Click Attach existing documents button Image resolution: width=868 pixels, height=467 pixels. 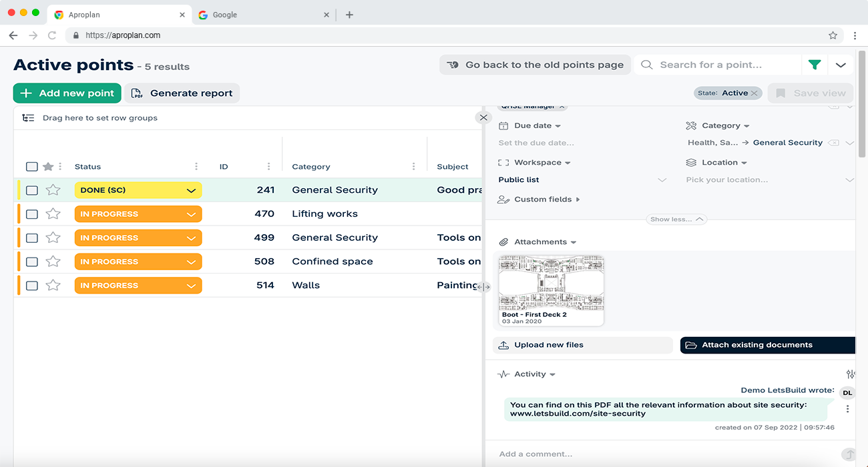point(767,345)
